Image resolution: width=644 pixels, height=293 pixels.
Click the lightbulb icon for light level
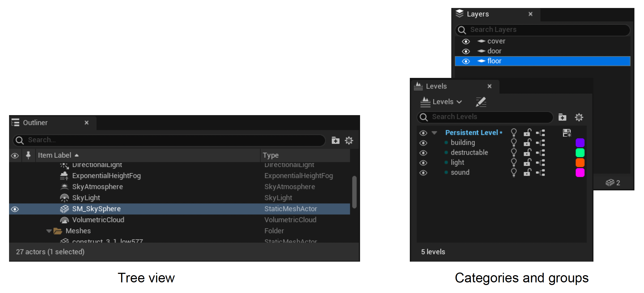514,162
